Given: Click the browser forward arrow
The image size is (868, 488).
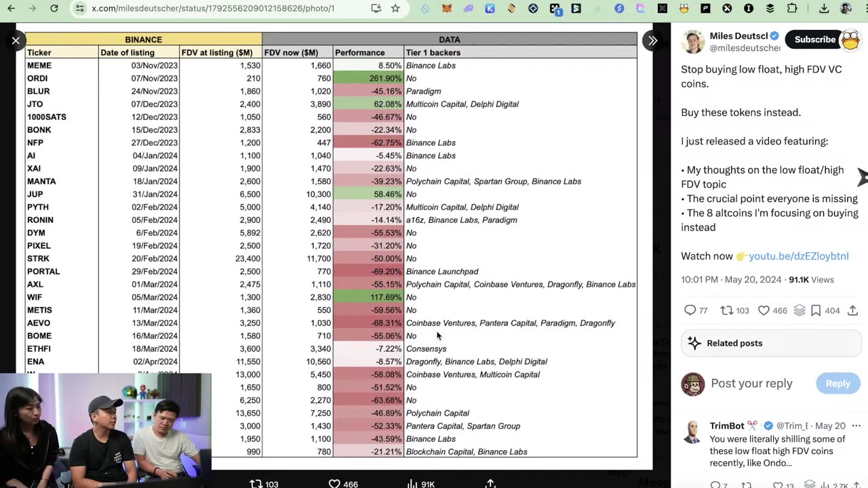Looking at the screenshot, I should 33,9.
